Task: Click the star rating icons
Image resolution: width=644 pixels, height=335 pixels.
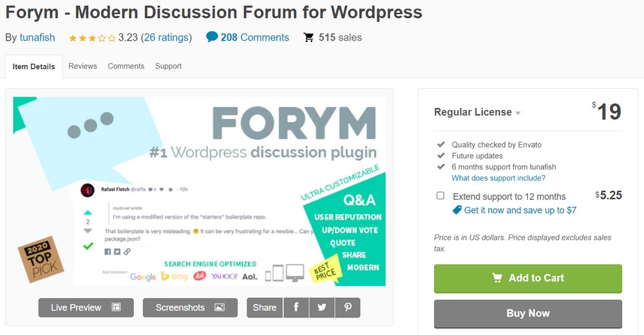Action: [x=92, y=38]
